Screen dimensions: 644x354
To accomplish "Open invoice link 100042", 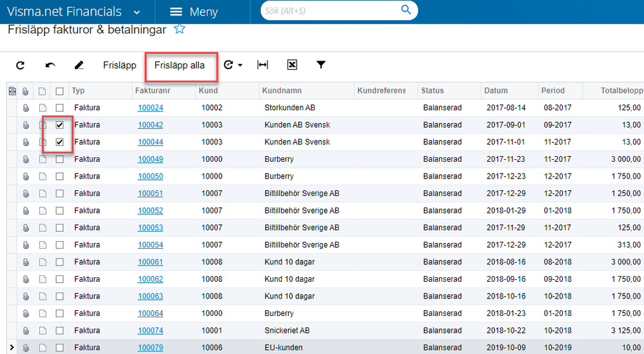I will (150, 125).
